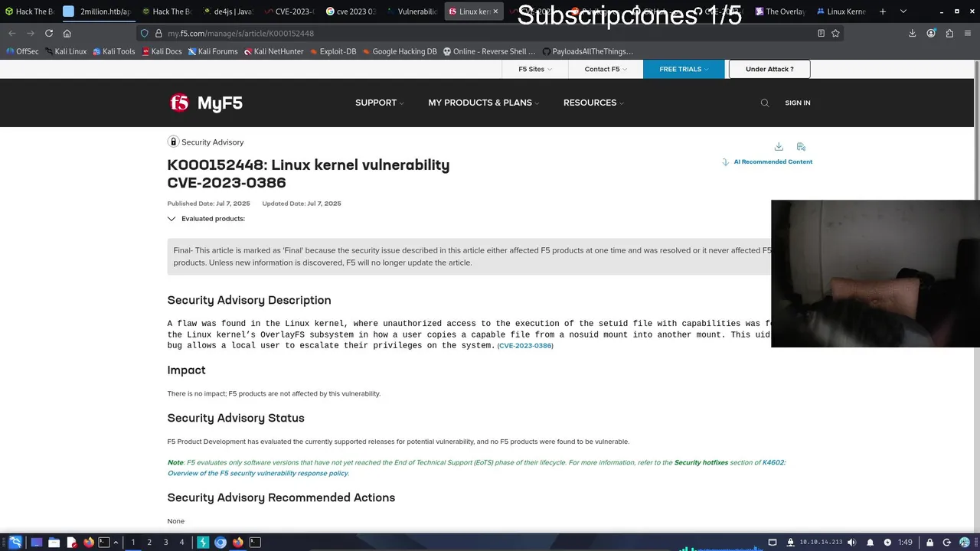Viewport: 980px width, 551px height.
Task: Go to browser home page icon
Action: click(67, 34)
